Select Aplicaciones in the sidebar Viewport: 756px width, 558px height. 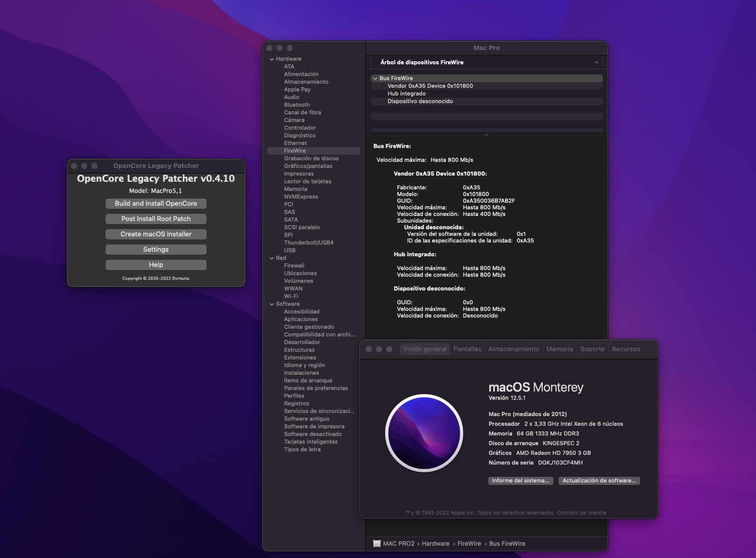coord(301,320)
